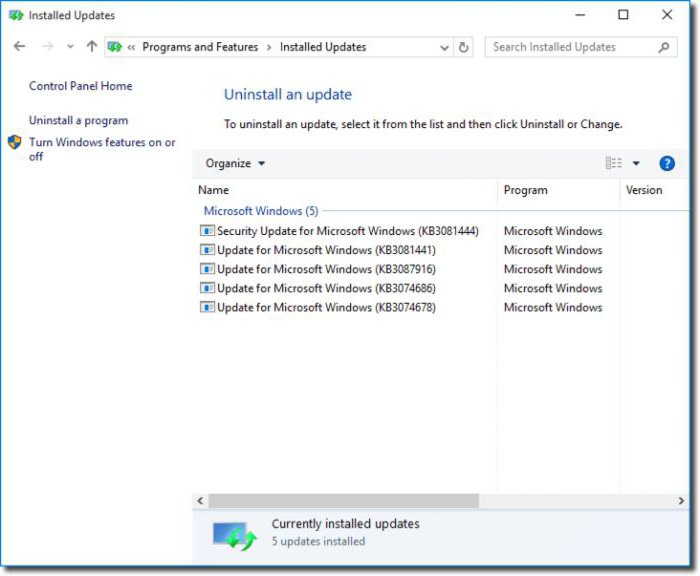Click the horizontal scrollbar thumb
This screenshot has width=700, height=576.
(x=344, y=501)
